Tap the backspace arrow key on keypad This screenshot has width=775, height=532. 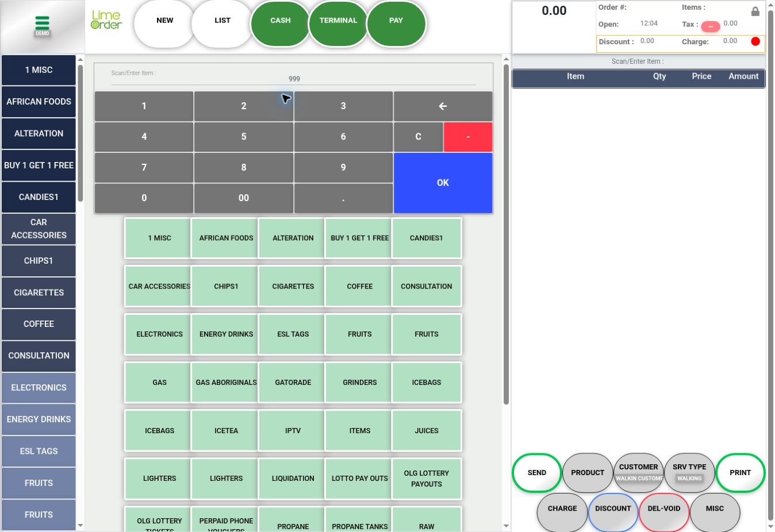pos(443,106)
